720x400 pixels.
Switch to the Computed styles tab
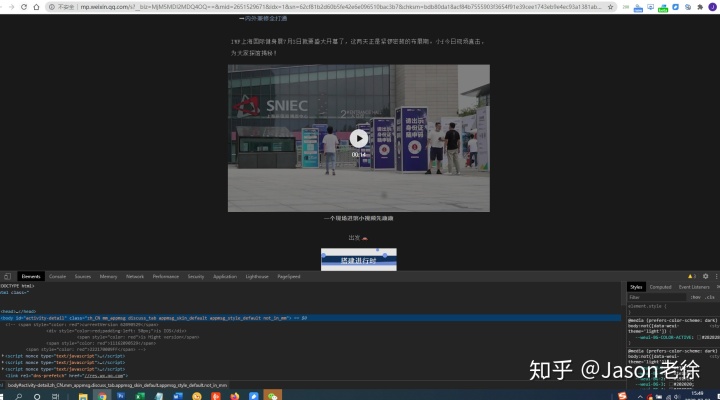661,287
